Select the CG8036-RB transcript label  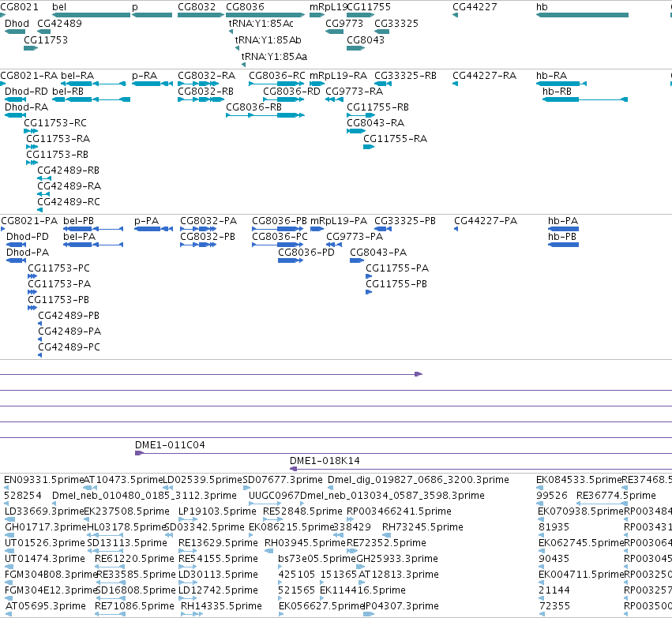click(x=253, y=107)
